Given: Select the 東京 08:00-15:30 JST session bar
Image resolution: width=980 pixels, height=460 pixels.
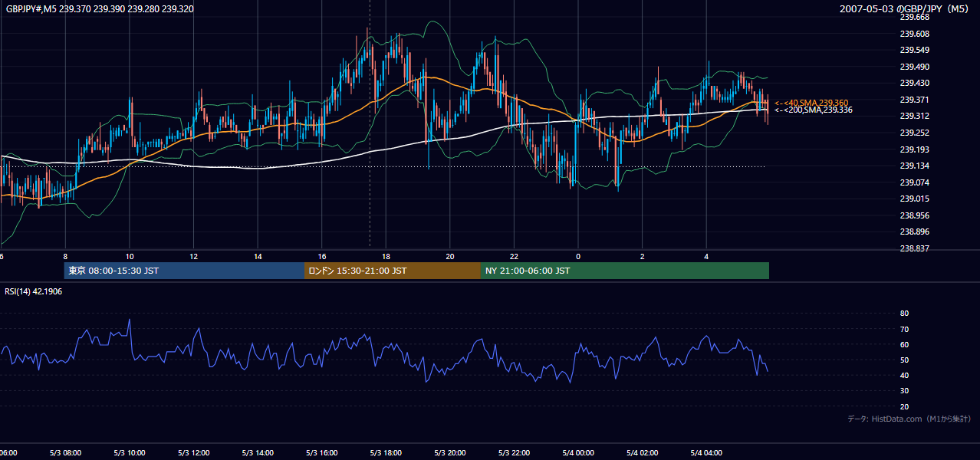Looking at the screenshot, I should pos(184,271).
